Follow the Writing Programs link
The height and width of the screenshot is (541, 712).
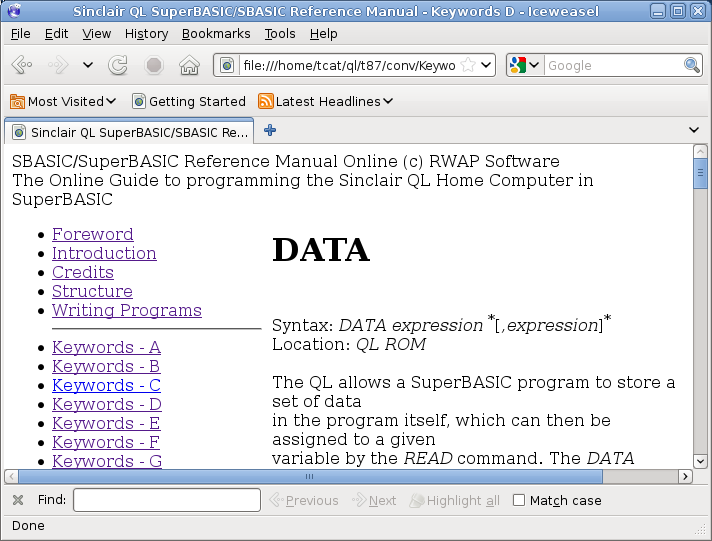tap(127, 310)
